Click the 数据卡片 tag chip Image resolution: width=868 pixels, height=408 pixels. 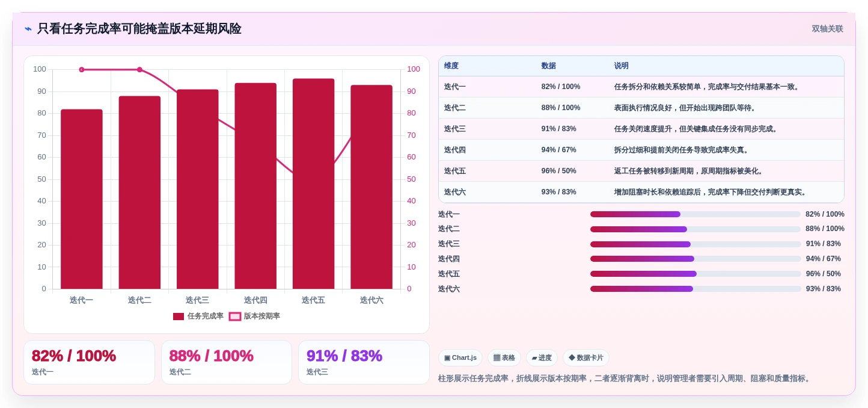(585, 358)
